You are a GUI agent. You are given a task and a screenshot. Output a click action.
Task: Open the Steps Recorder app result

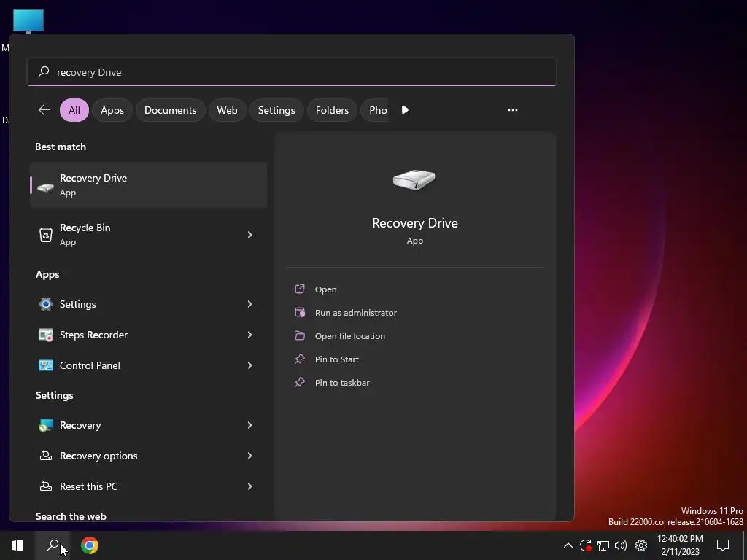point(149,335)
